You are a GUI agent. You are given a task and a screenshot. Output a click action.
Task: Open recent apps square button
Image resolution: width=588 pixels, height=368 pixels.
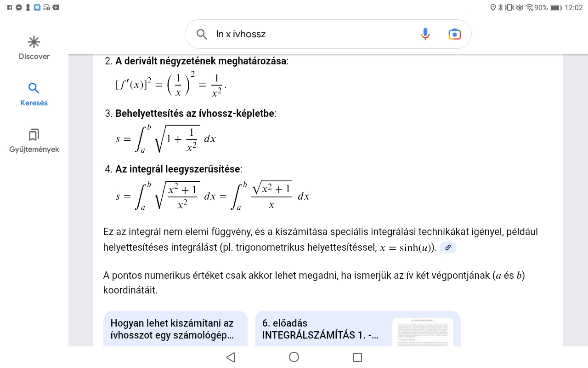point(357,357)
